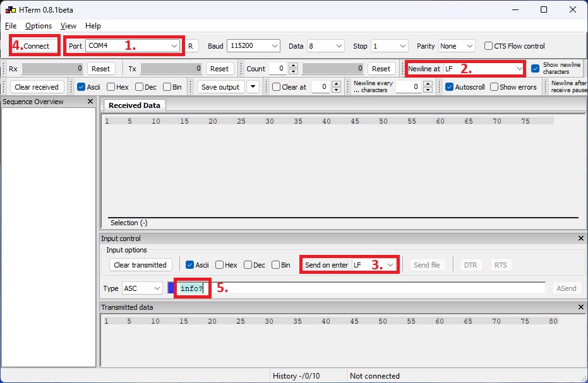The height and width of the screenshot is (383, 588).
Task: Open the Save output arrow menu
Action: click(x=253, y=87)
